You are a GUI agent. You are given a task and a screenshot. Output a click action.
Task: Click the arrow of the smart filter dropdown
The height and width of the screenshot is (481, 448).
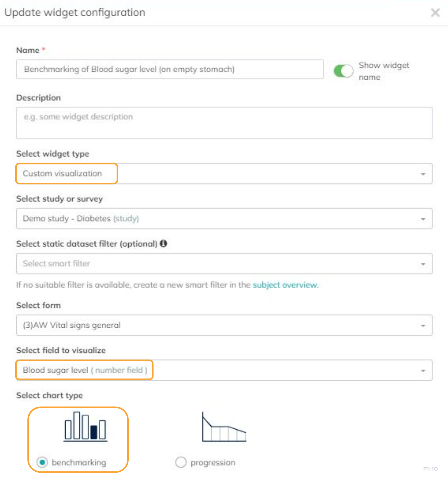(x=423, y=264)
